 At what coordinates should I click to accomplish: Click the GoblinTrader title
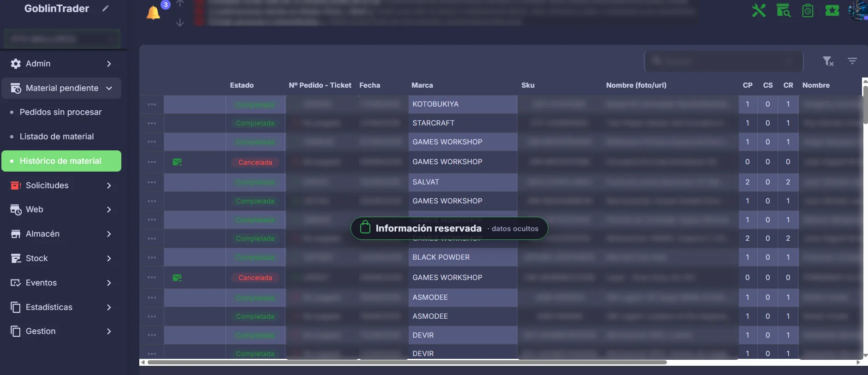click(57, 8)
